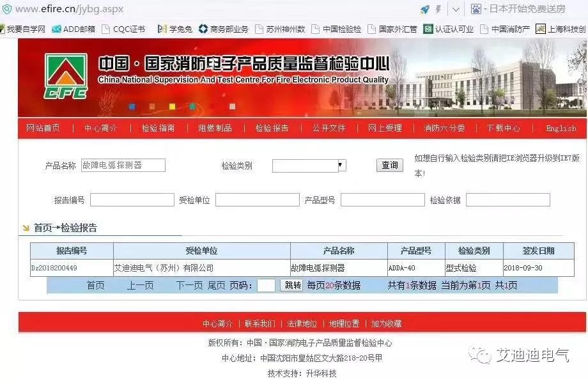Screen dimensions: 588x381
Task: Go to 下一页 next page
Action: coord(189,286)
